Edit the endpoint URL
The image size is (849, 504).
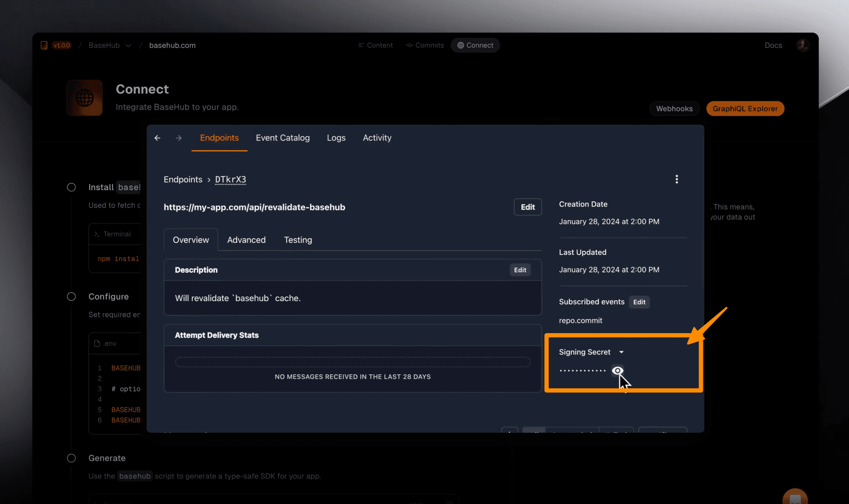pyautogui.click(x=528, y=207)
